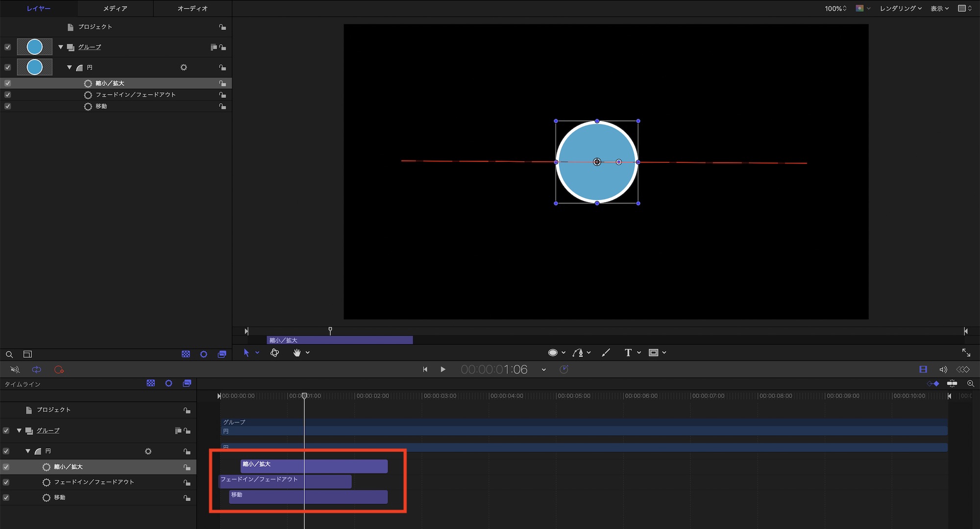
Task: Open the 100% zoom level dropdown
Action: click(x=835, y=8)
